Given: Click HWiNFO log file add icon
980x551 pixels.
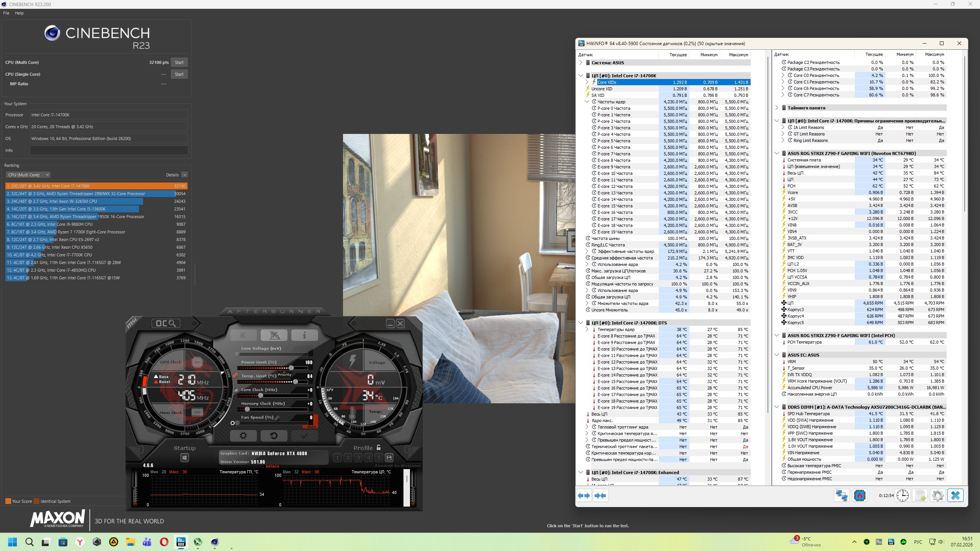Looking at the screenshot, I should pyautogui.click(x=920, y=496).
